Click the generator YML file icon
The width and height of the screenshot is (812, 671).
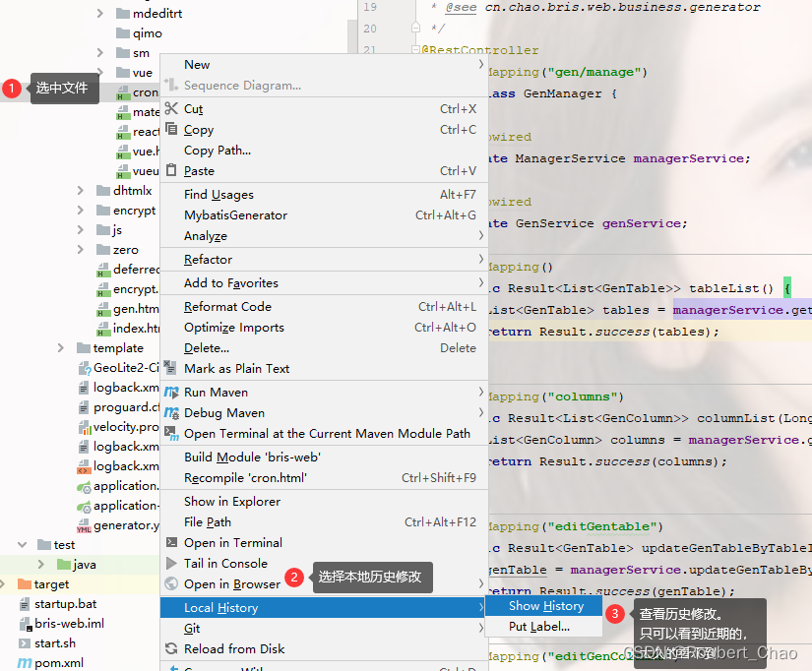[x=84, y=525]
